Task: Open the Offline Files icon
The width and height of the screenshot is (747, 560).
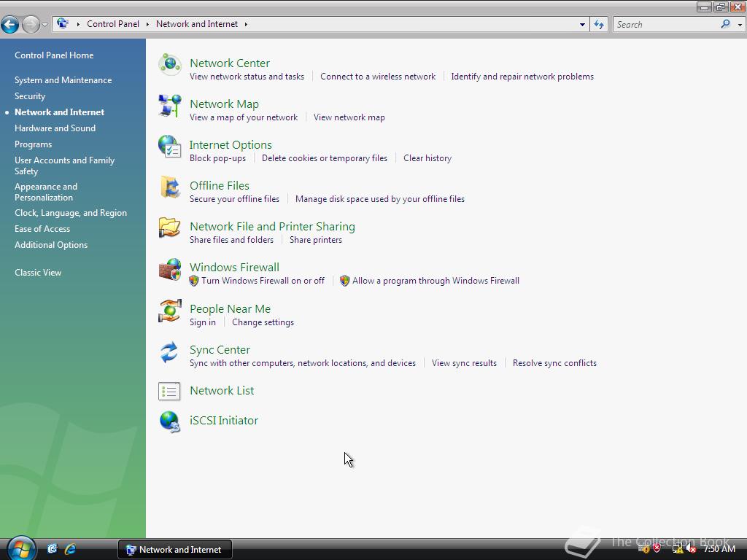Action: pyautogui.click(x=169, y=187)
